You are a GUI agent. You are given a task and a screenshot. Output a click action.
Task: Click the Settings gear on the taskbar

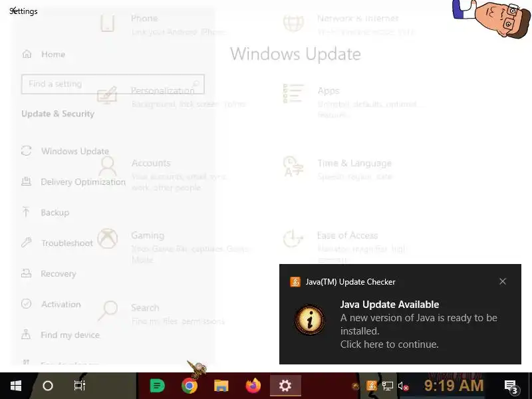285,386
